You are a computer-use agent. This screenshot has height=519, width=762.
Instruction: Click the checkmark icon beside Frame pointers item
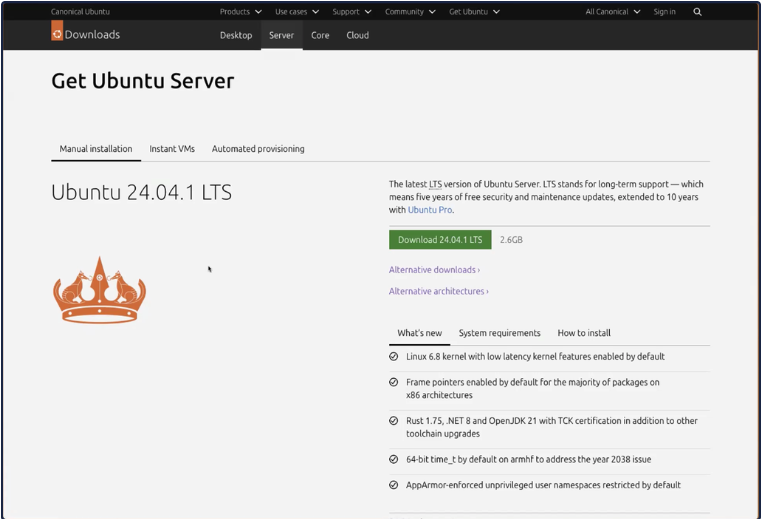click(393, 382)
